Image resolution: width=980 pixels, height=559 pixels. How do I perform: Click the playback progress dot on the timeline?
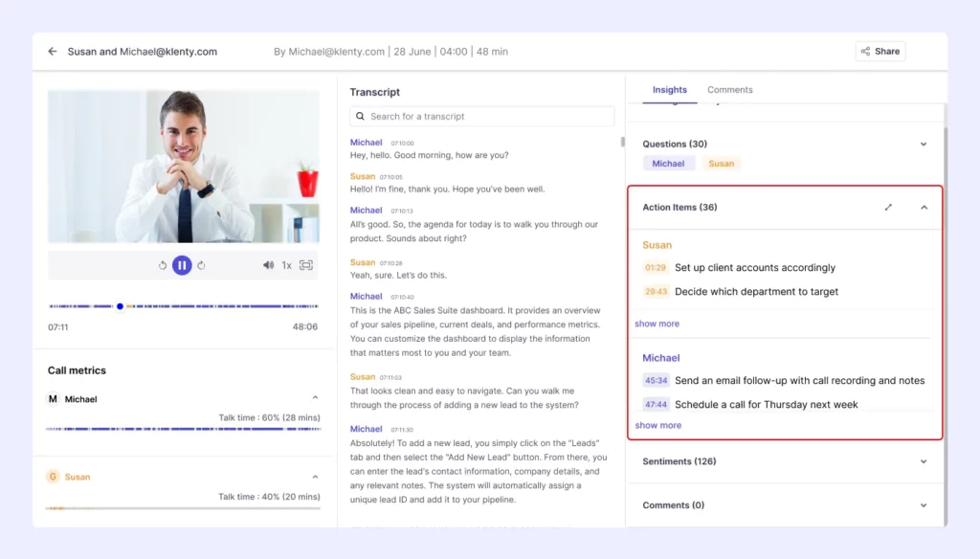tap(120, 306)
